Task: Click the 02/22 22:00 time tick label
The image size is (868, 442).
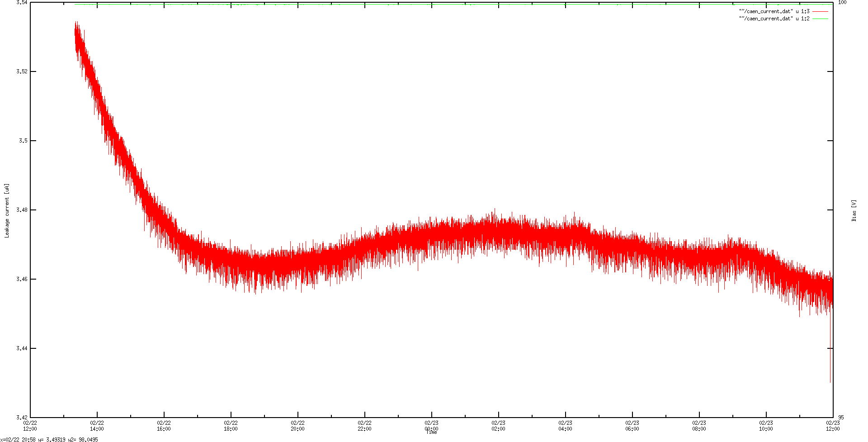Action: pos(364,426)
